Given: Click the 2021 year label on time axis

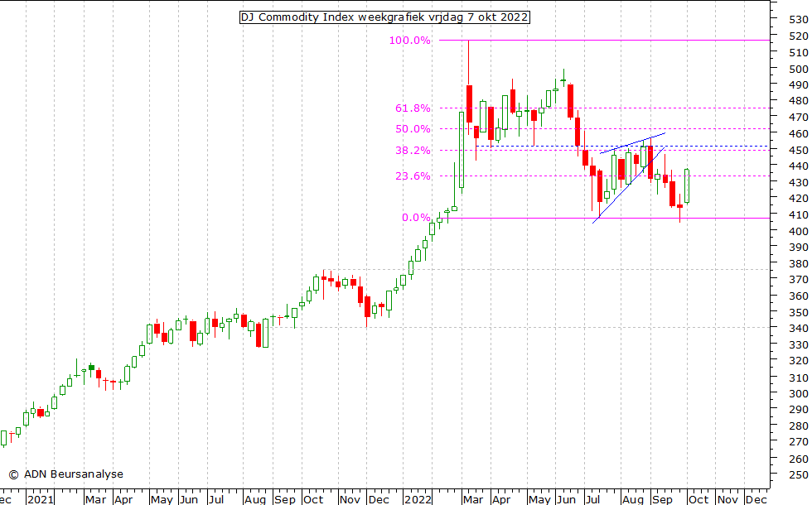Looking at the screenshot, I should pos(41,499).
